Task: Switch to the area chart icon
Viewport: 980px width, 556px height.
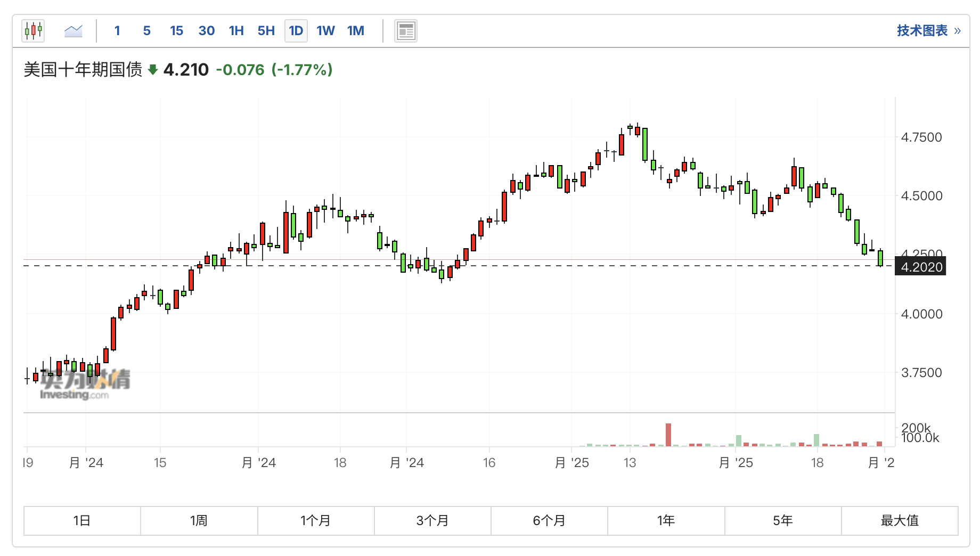Action: 73,31
